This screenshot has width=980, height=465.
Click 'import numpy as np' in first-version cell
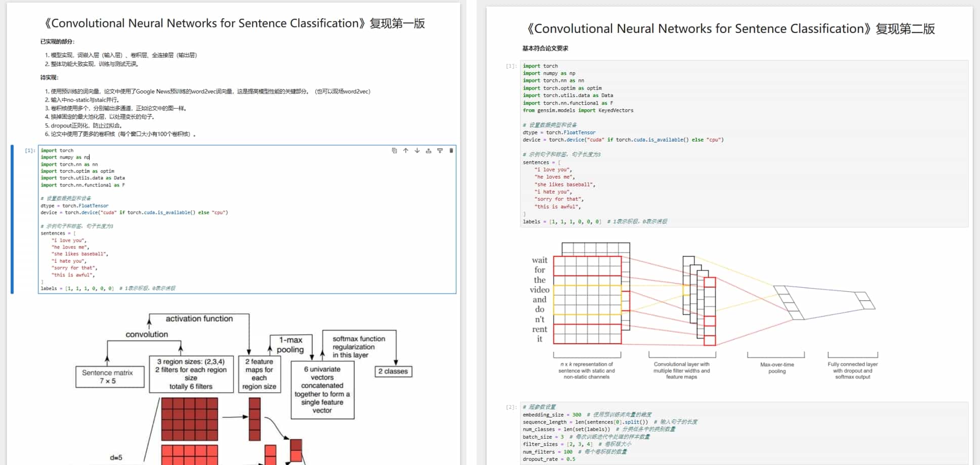(65, 157)
